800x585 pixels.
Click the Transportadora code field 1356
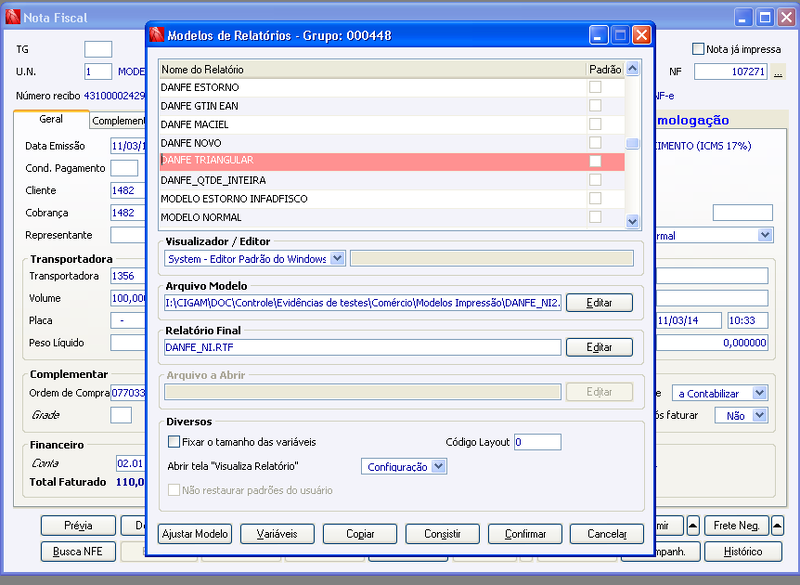pyautogui.click(x=128, y=276)
